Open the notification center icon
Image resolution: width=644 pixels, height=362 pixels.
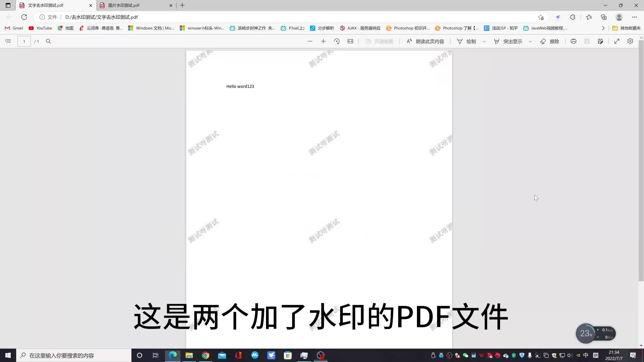633,355
